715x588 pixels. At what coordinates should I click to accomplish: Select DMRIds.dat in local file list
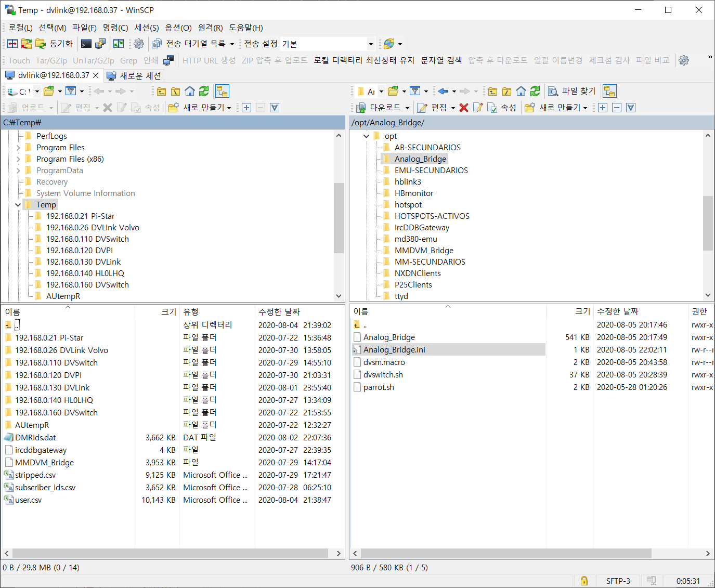(35, 438)
